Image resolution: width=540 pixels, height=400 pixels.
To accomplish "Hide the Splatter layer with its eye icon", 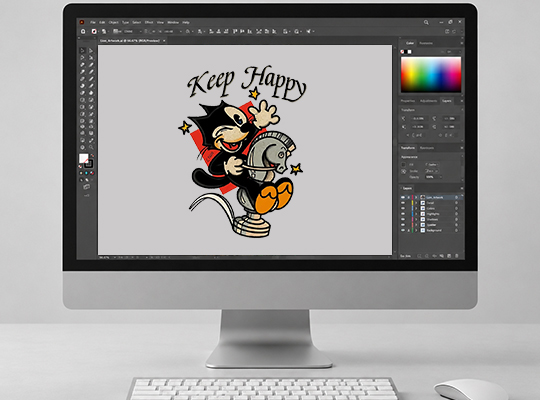I will coord(403,225).
